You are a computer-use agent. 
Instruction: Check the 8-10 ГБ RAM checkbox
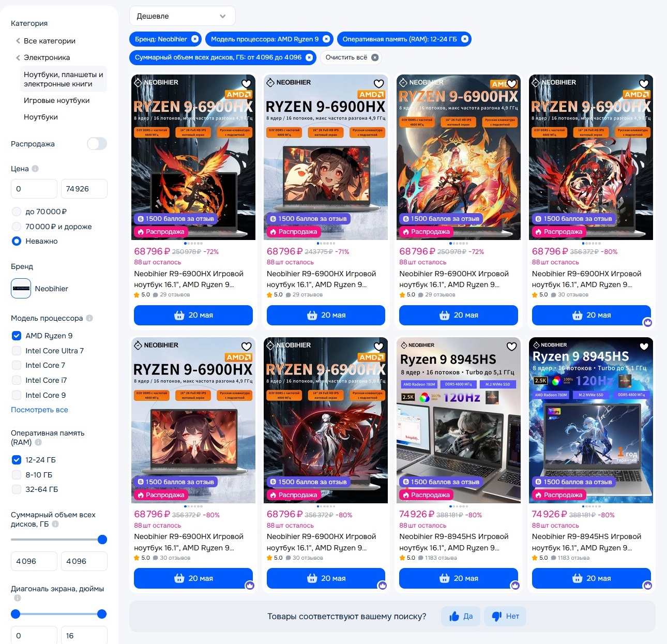[x=17, y=475]
